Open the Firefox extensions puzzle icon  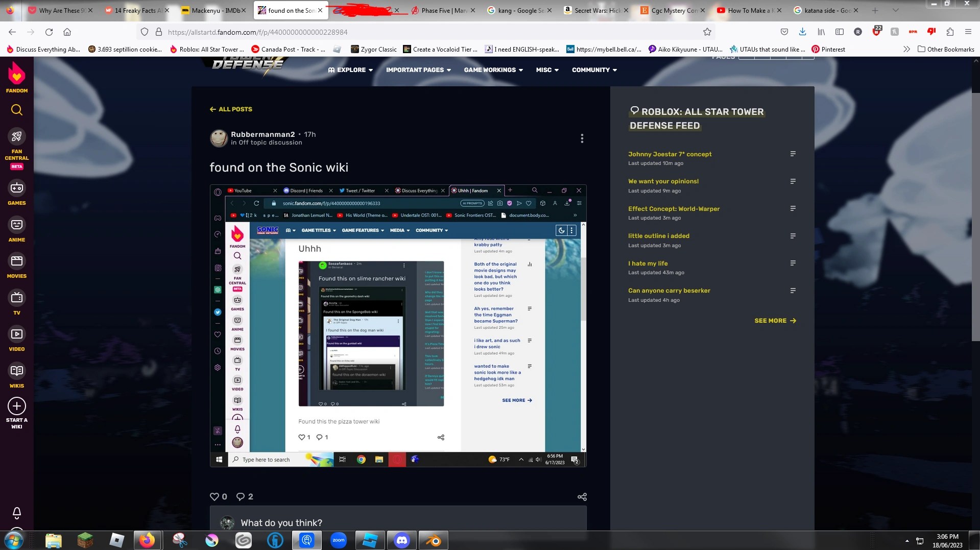coord(950,32)
